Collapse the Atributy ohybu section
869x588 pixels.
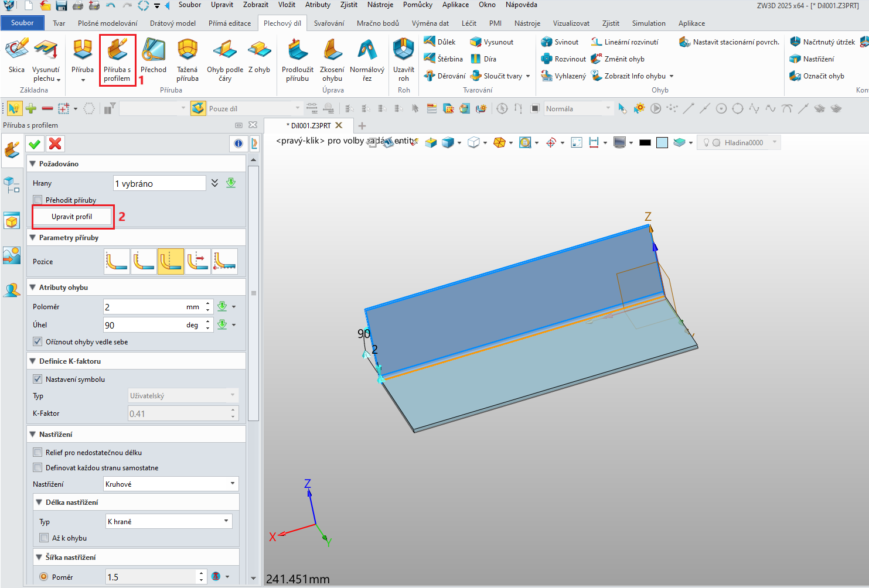33,287
